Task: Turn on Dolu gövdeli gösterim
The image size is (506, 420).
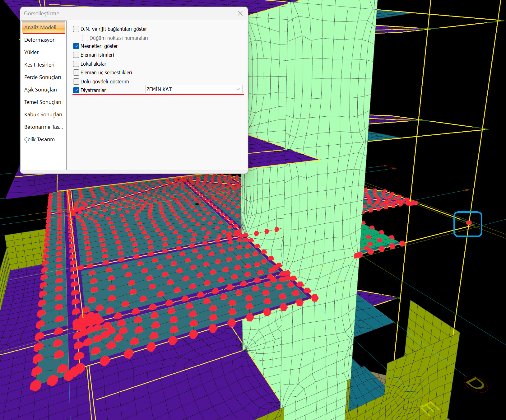Action: (76, 82)
